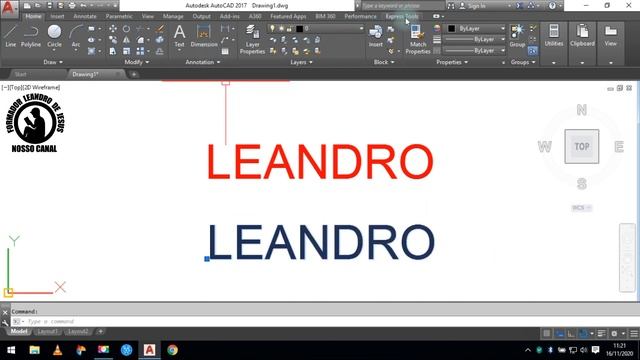
Task: Open the Dimension tool
Action: pyautogui.click(x=204, y=36)
